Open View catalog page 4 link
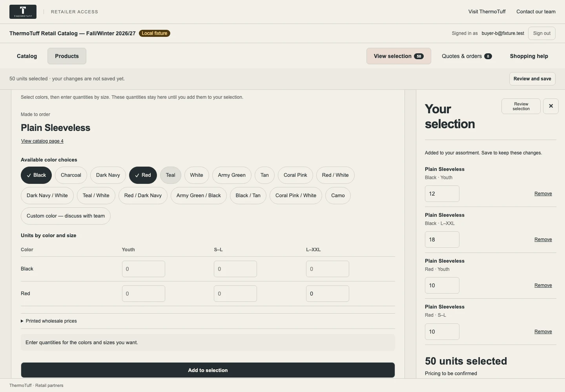Screen dimensions: 565x392 pyautogui.click(x=42, y=141)
